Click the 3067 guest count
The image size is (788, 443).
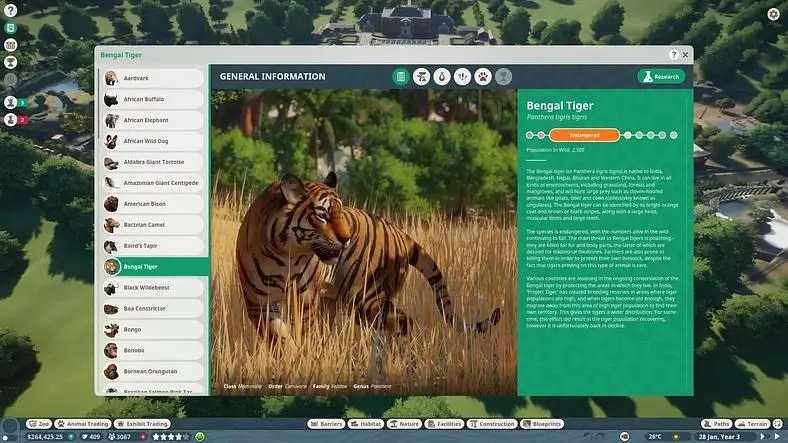pos(120,437)
